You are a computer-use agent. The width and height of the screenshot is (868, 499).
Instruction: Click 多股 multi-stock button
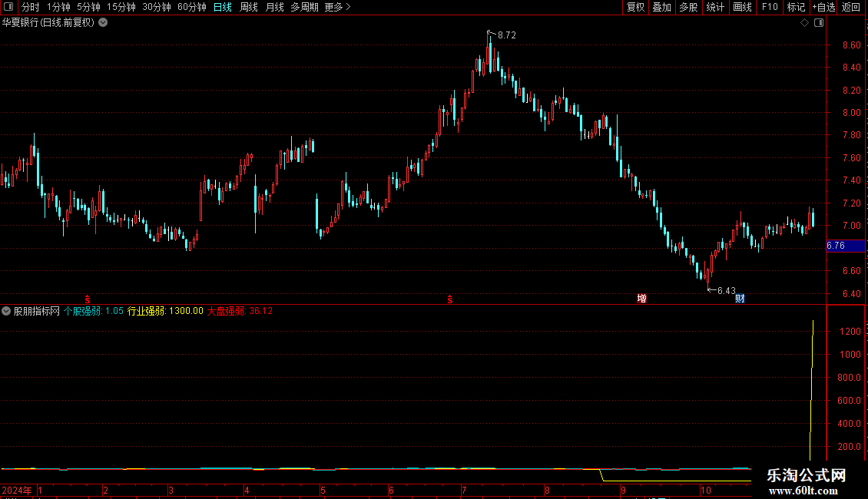point(688,7)
